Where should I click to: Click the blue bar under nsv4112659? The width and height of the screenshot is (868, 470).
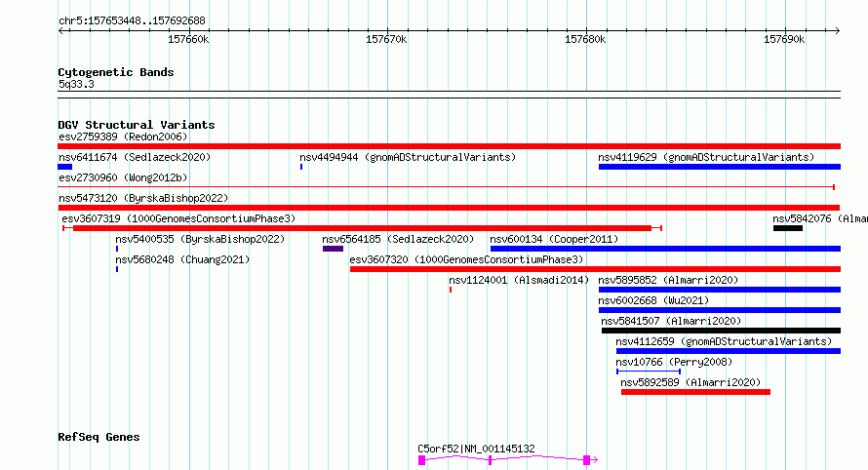click(x=729, y=351)
